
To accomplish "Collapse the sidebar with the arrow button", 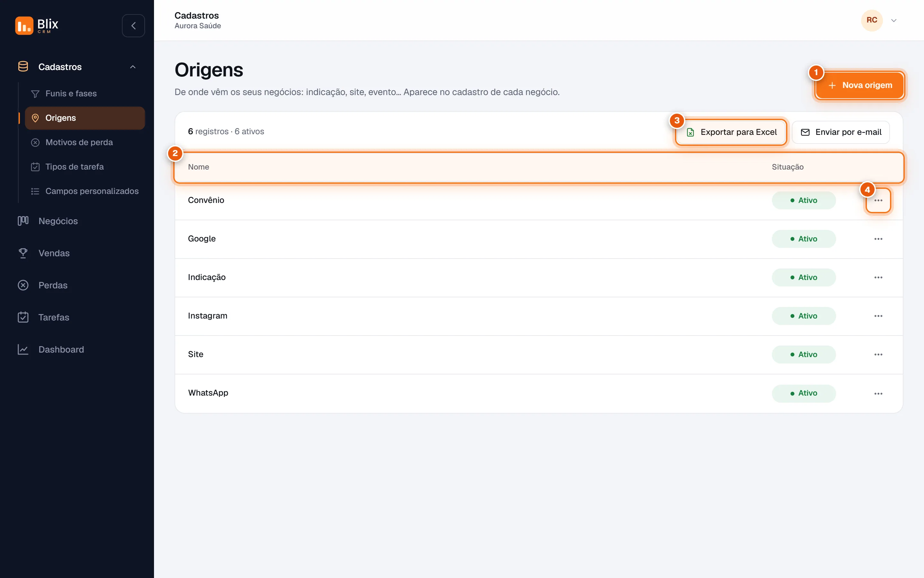I will pyautogui.click(x=133, y=26).
